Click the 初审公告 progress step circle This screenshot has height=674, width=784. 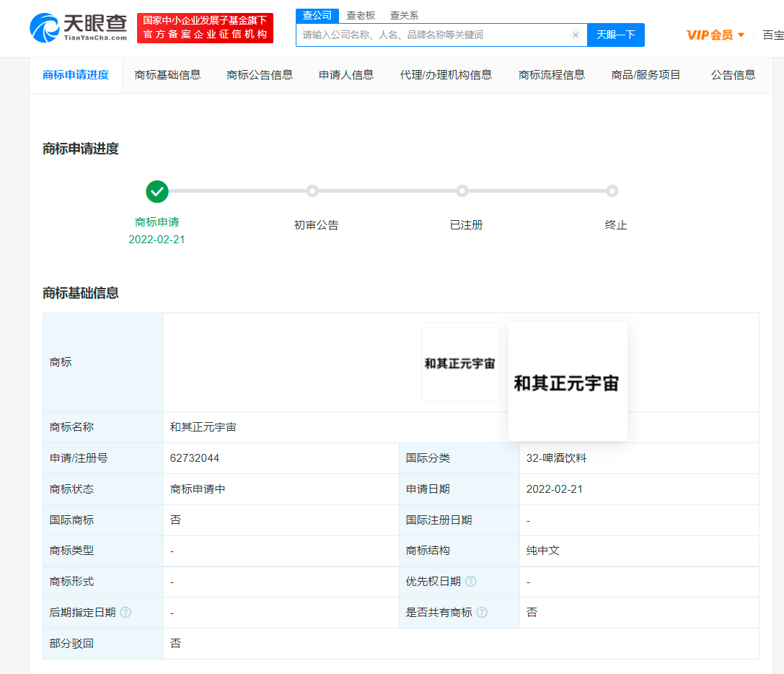coord(312,191)
